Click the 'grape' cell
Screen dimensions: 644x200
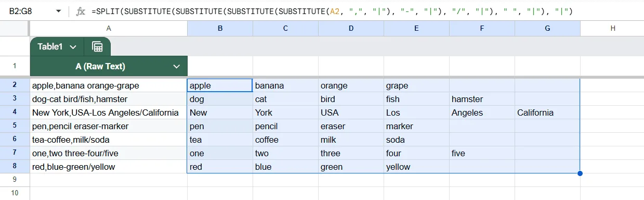point(416,85)
